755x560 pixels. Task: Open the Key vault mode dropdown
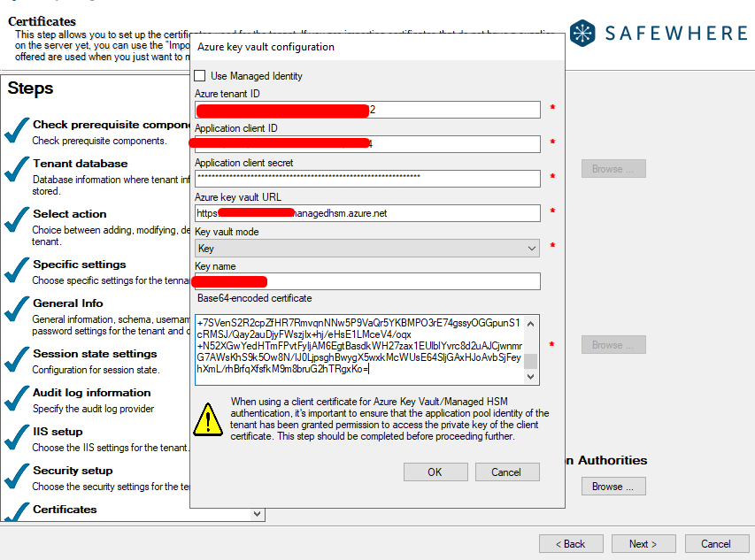coord(366,249)
